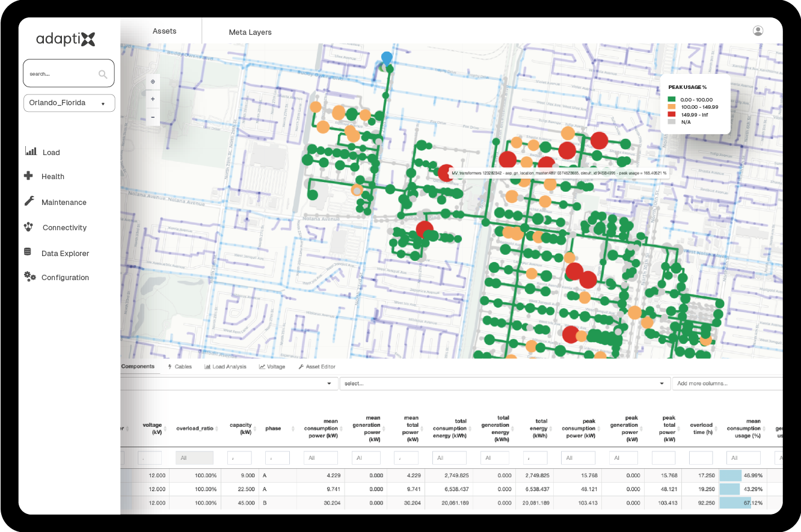Viewport: 801px width, 532px height.
Task: Click the map recenter/locate icon
Action: click(x=152, y=82)
